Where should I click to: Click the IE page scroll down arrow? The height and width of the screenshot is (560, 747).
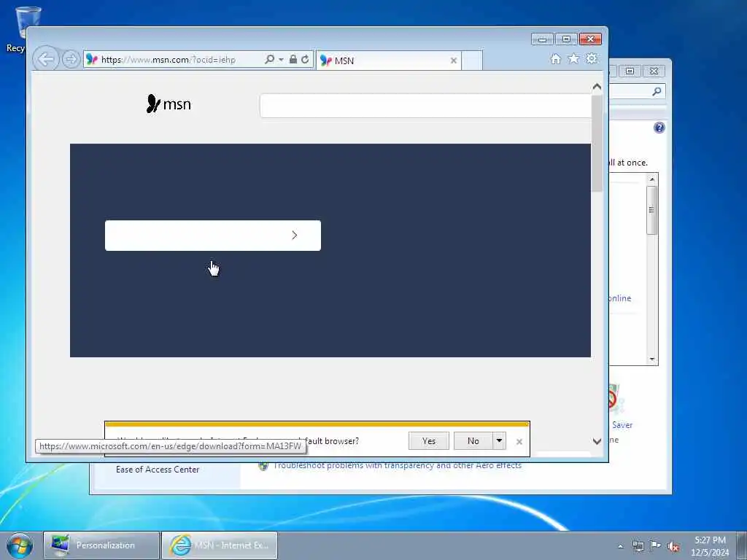coord(597,441)
